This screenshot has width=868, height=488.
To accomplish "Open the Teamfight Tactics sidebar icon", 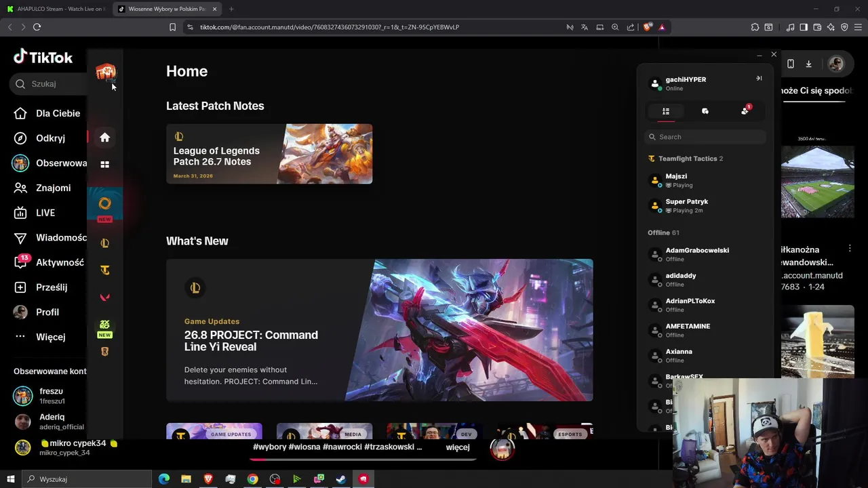I will click(104, 270).
